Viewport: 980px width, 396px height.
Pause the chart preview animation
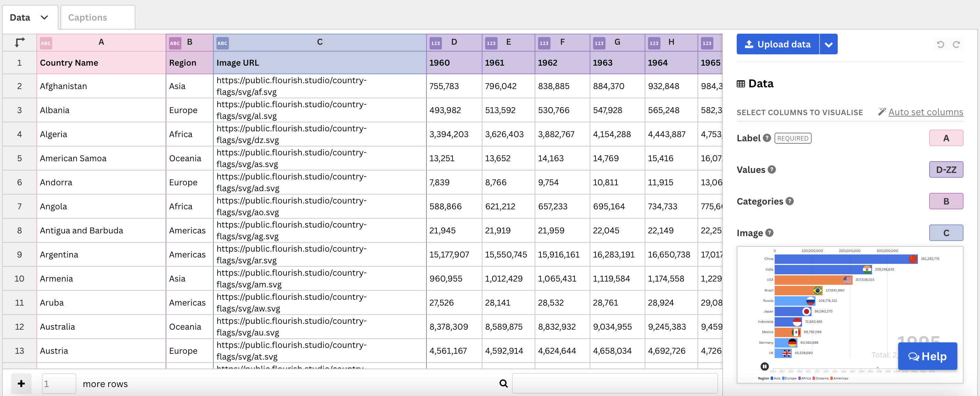764,366
